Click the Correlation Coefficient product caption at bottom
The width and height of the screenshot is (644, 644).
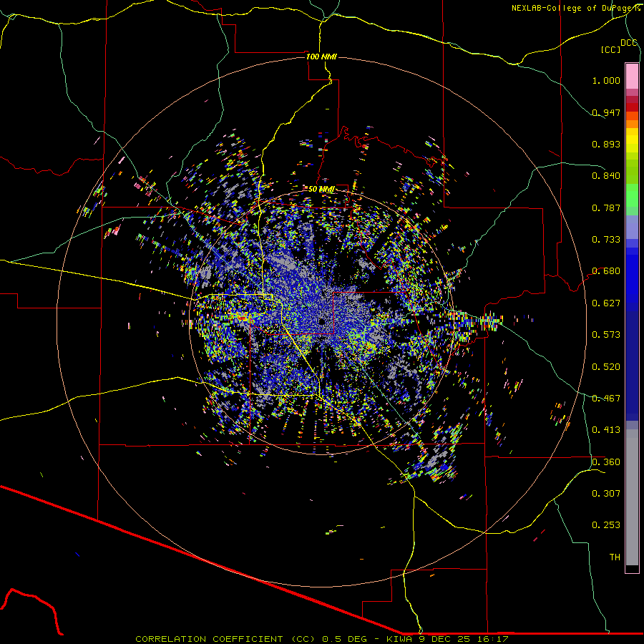click(x=322, y=639)
